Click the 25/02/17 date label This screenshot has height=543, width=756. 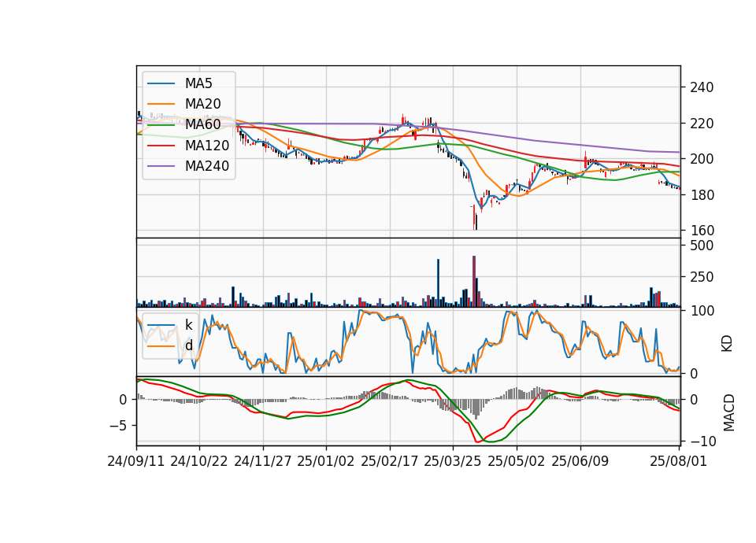(390, 461)
